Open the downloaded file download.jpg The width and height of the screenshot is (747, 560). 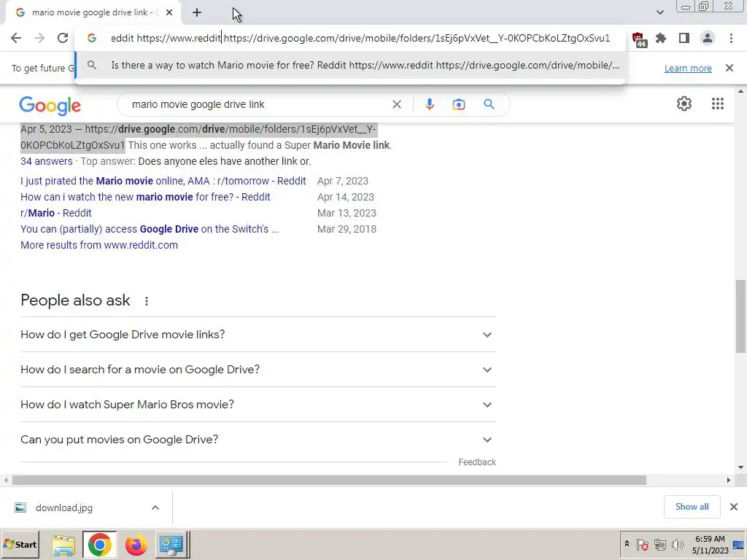click(x=64, y=508)
